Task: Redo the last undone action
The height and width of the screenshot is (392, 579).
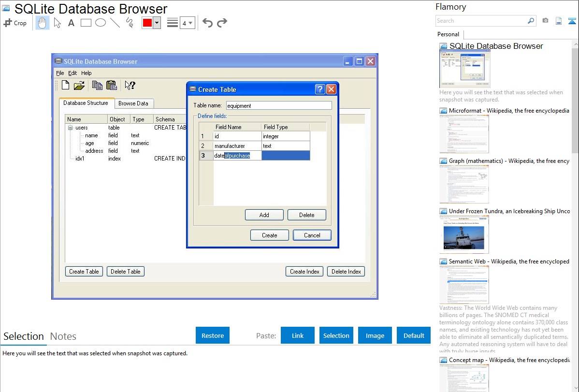Action: pyautogui.click(x=222, y=23)
